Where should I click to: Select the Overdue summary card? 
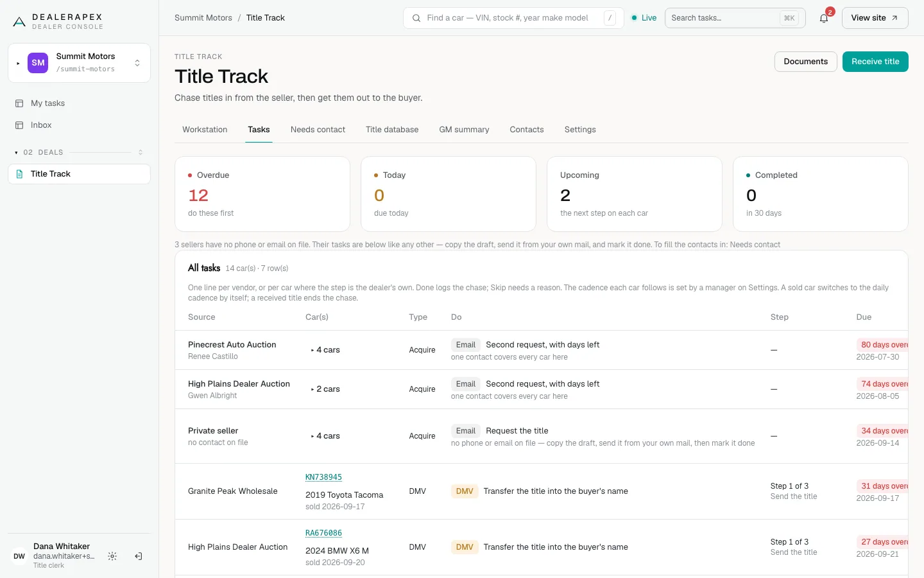pos(262,194)
